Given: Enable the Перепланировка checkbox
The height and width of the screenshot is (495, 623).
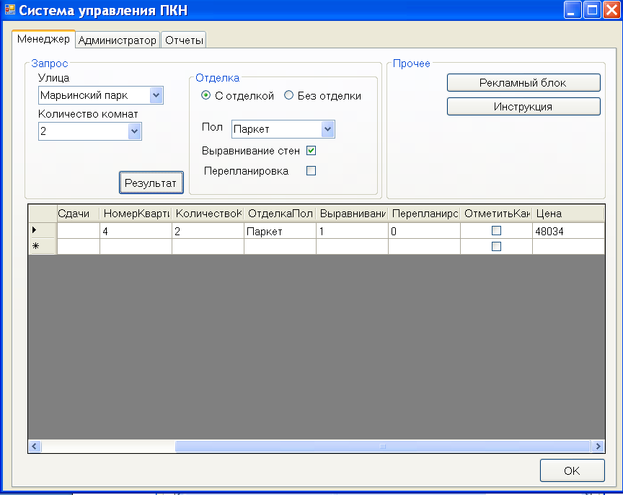Looking at the screenshot, I should 311,171.
